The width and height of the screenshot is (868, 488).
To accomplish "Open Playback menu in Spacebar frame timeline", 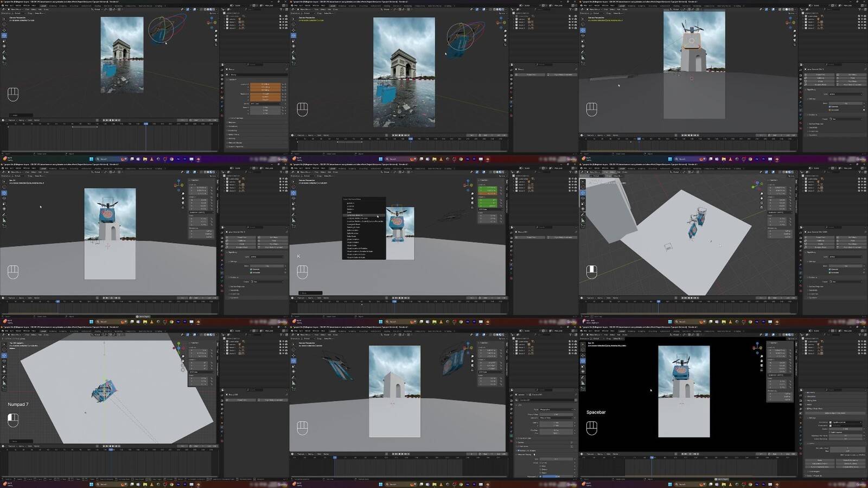I will (x=590, y=454).
